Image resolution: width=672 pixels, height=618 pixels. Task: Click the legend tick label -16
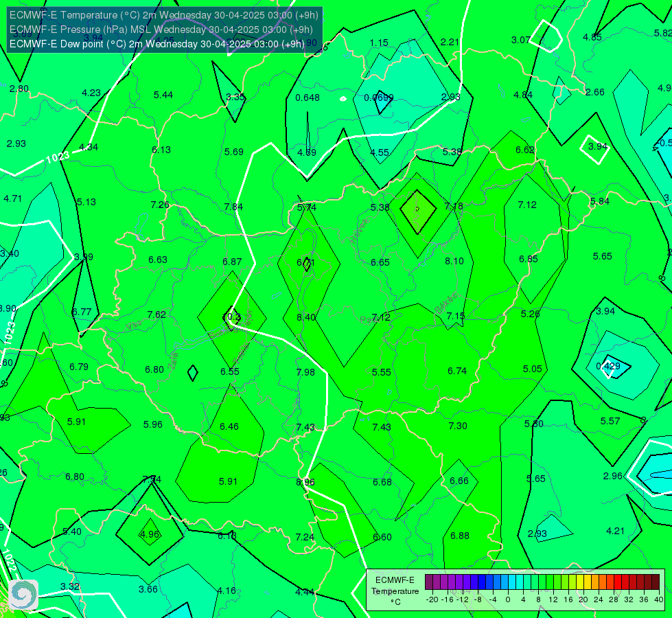point(448,599)
